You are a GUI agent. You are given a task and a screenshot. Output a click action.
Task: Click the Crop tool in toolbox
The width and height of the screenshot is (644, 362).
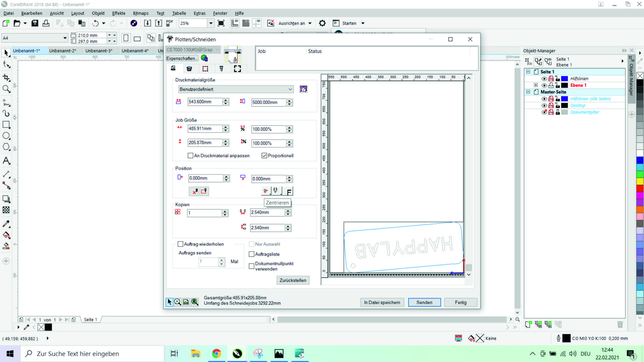[6, 77]
